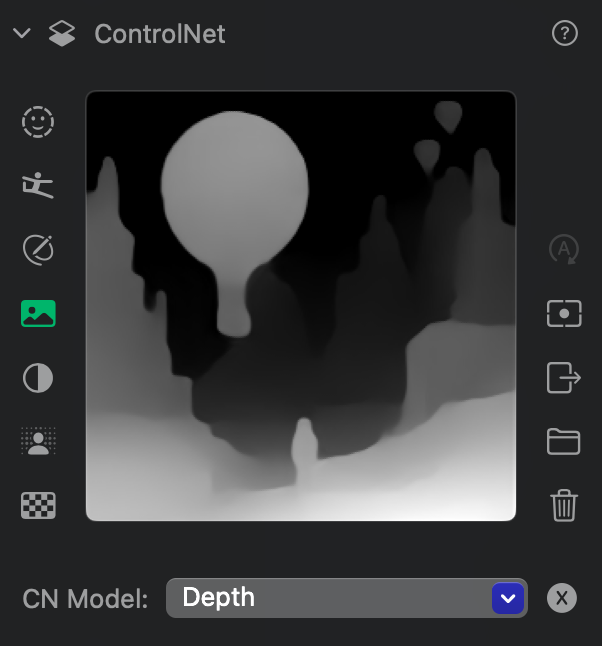Select the face detection smiley icon
This screenshot has height=646, width=602.
[x=38, y=122]
